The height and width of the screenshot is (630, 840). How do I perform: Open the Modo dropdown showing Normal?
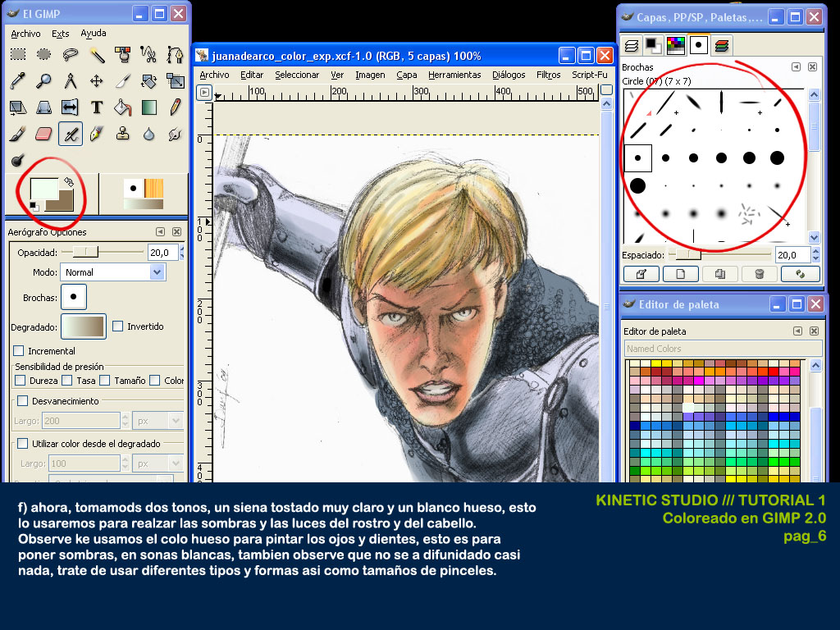coord(113,272)
